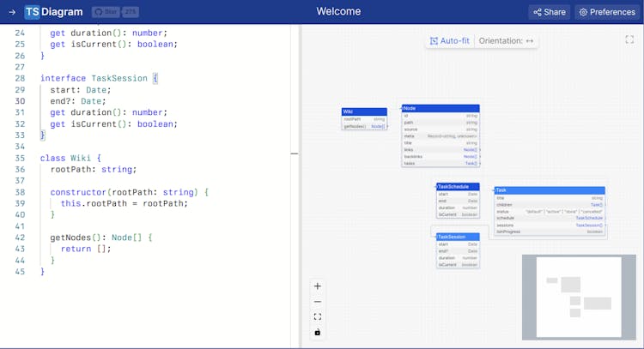
Task: Click 'get isCurrent(): boolean;' on line 25
Action: [x=113, y=45]
